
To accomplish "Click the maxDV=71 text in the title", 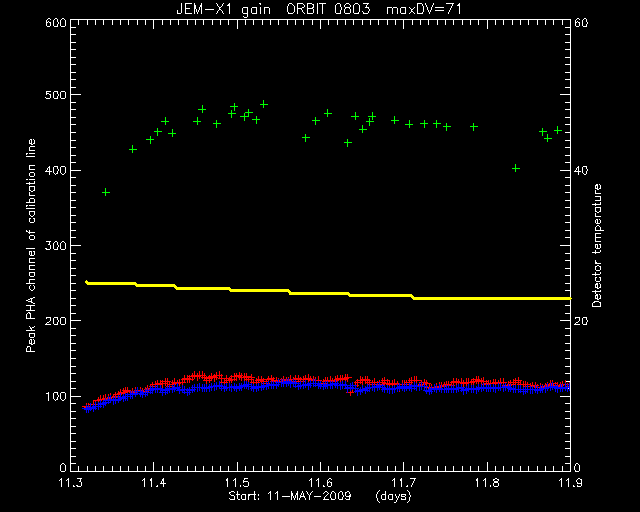I will (x=424, y=9).
